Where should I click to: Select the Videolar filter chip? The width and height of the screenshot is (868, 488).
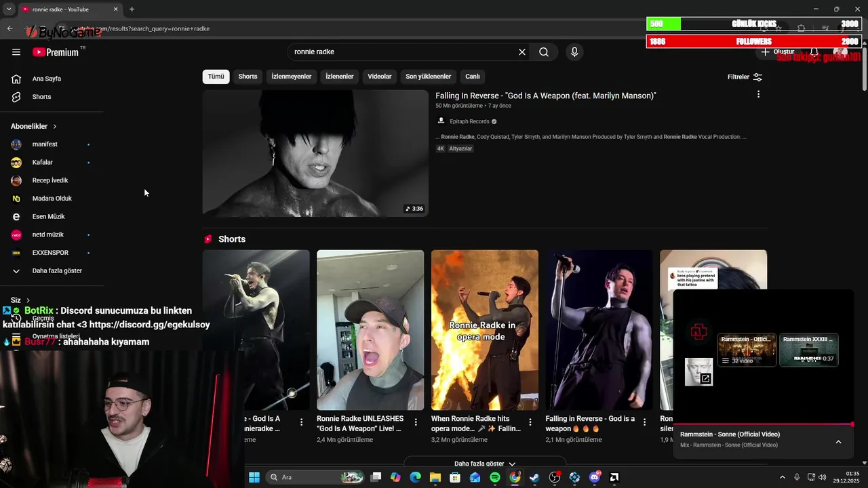(x=380, y=77)
